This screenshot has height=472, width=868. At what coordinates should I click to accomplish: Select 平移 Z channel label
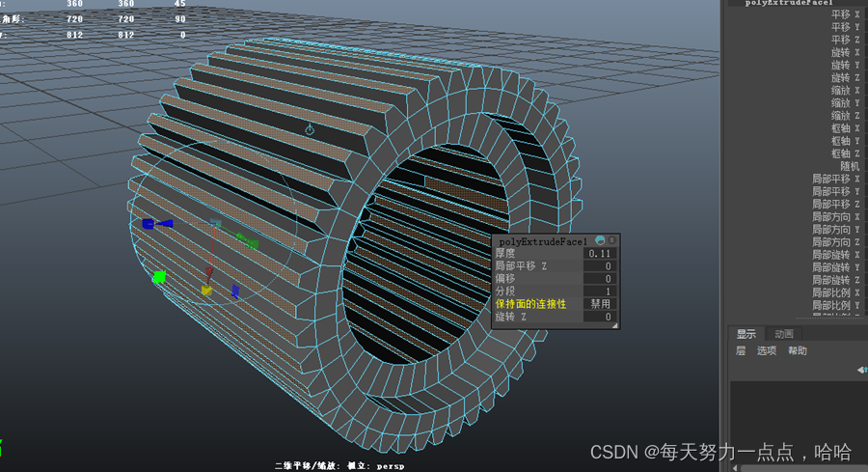click(846, 40)
